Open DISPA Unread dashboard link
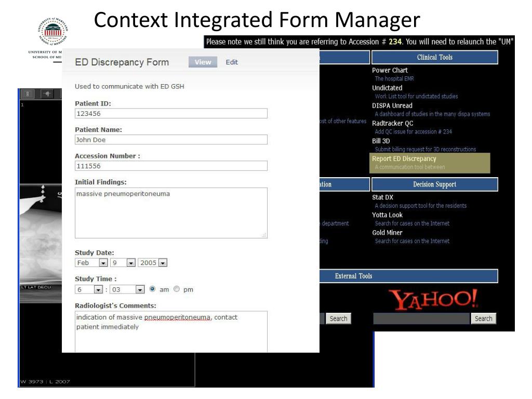 coord(392,105)
